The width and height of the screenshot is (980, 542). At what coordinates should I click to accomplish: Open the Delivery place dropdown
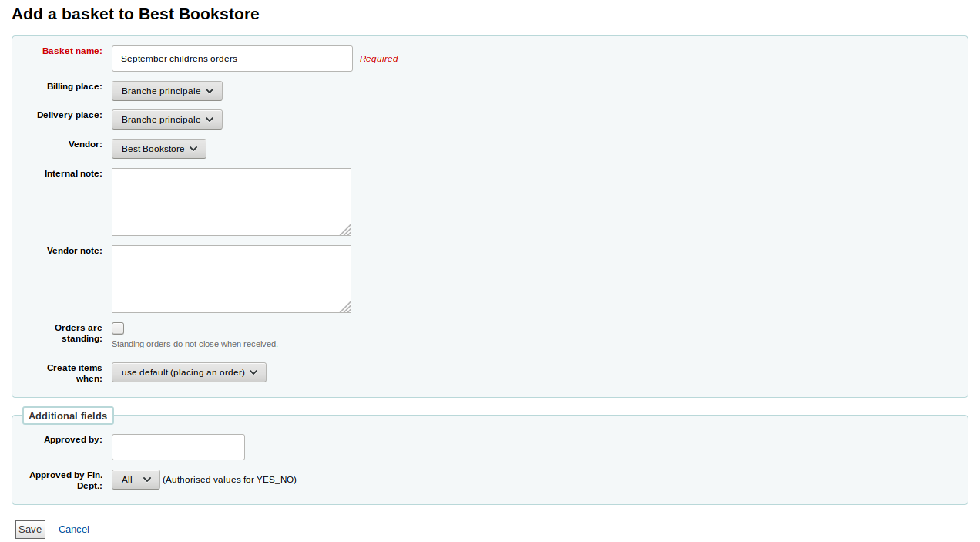(167, 120)
